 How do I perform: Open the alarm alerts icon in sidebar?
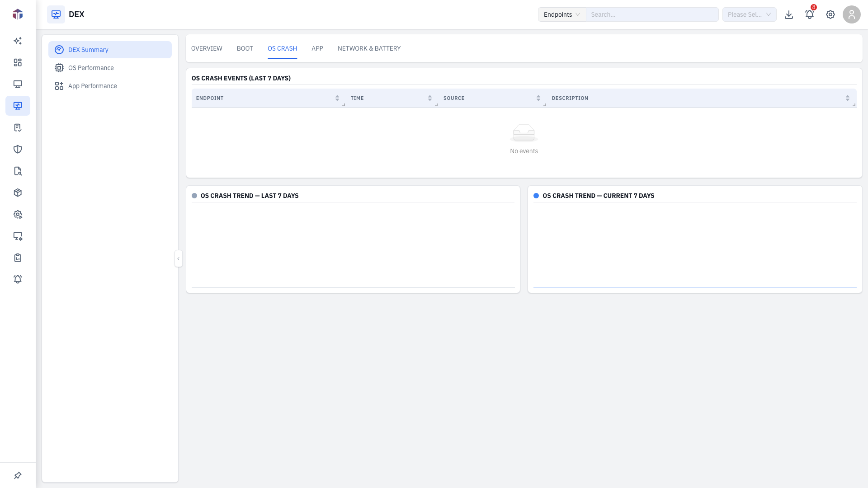coord(18,279)
